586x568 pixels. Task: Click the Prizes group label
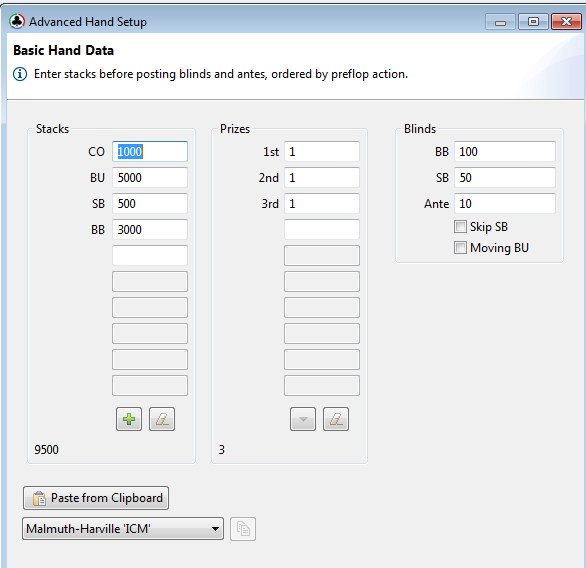(x=235, y=129)
